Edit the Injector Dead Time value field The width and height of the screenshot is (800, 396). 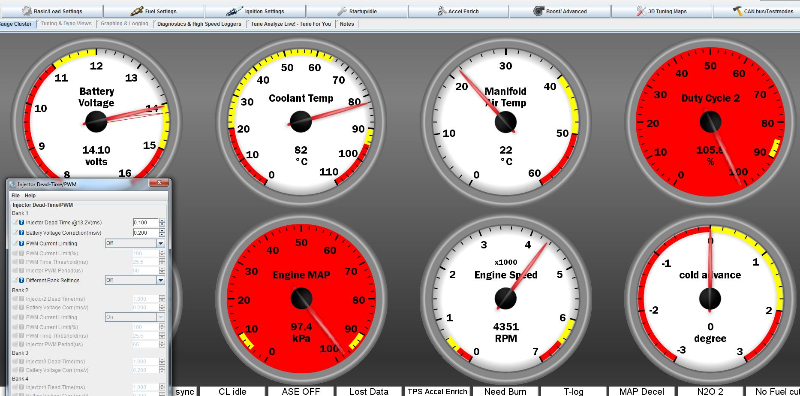coord(145,222)
